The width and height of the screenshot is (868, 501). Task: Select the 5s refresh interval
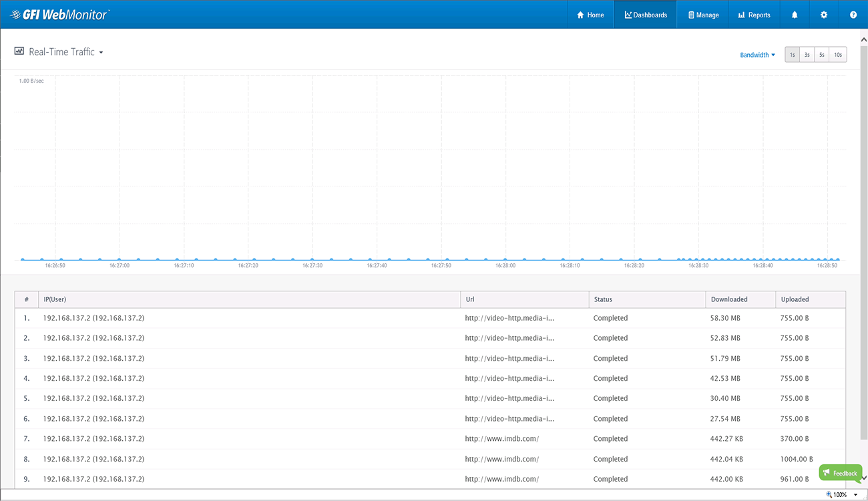pyautogui.click(x=822, y=55)
